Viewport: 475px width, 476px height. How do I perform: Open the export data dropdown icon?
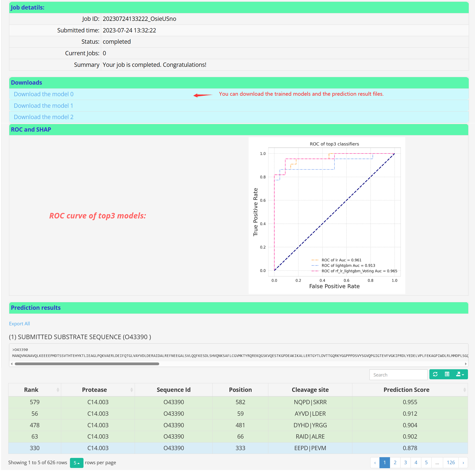460,374
